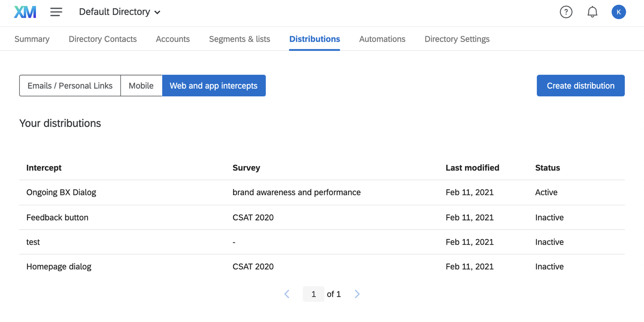Click the Create distribution button

click(x=580, y=86)
